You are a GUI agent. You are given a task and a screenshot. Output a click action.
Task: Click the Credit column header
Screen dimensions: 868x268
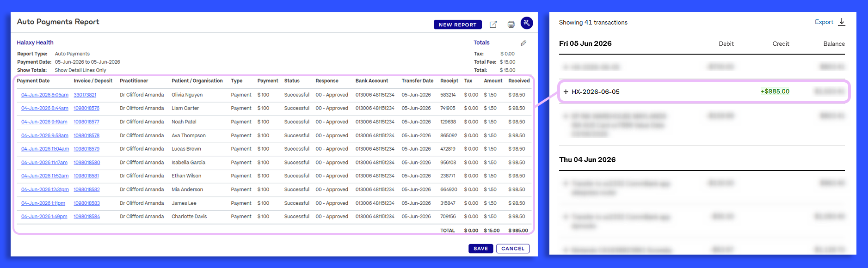point(781,44)
